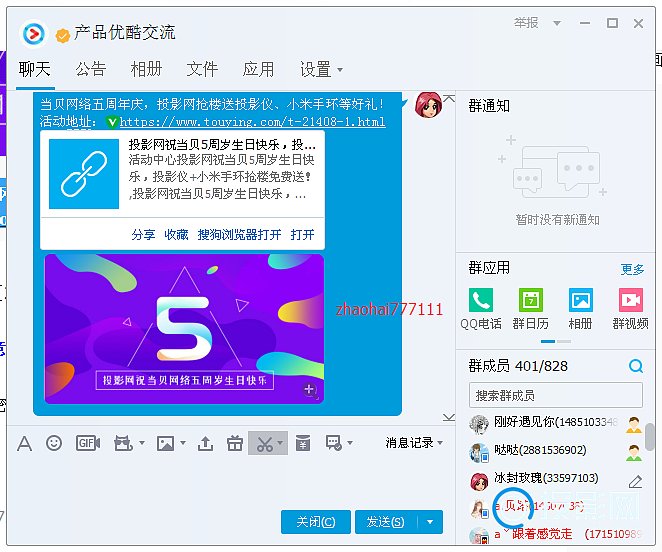Launch the QQ电话 group app
The height and width of the screenshot is (552, 662).
(481, 299)
